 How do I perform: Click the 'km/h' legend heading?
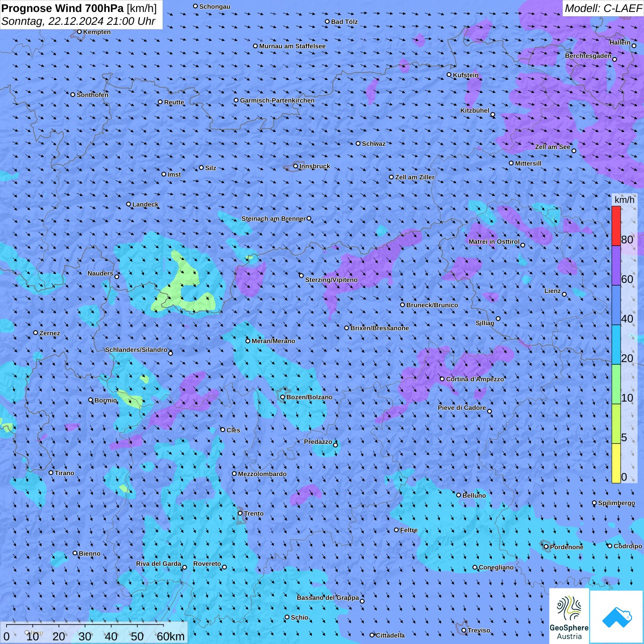pyautogui.click(x=624, y=200)
